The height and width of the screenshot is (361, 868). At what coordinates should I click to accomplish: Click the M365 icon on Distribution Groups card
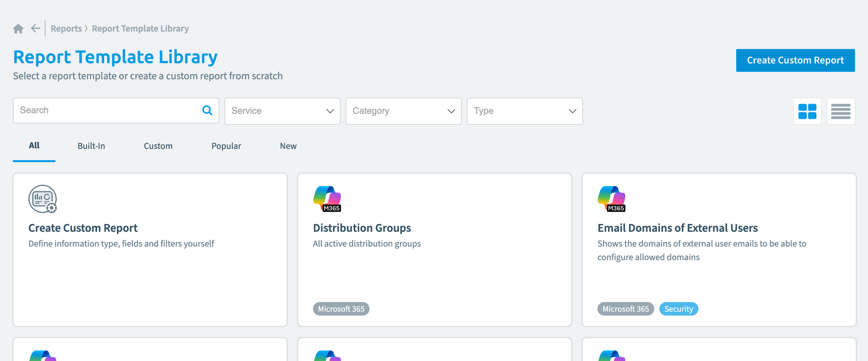(327, 199)
